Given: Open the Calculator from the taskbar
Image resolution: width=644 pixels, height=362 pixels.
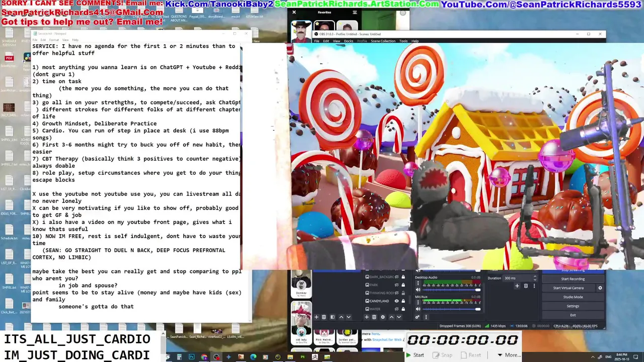Looking at the screenshot, I should coord(179,357).
